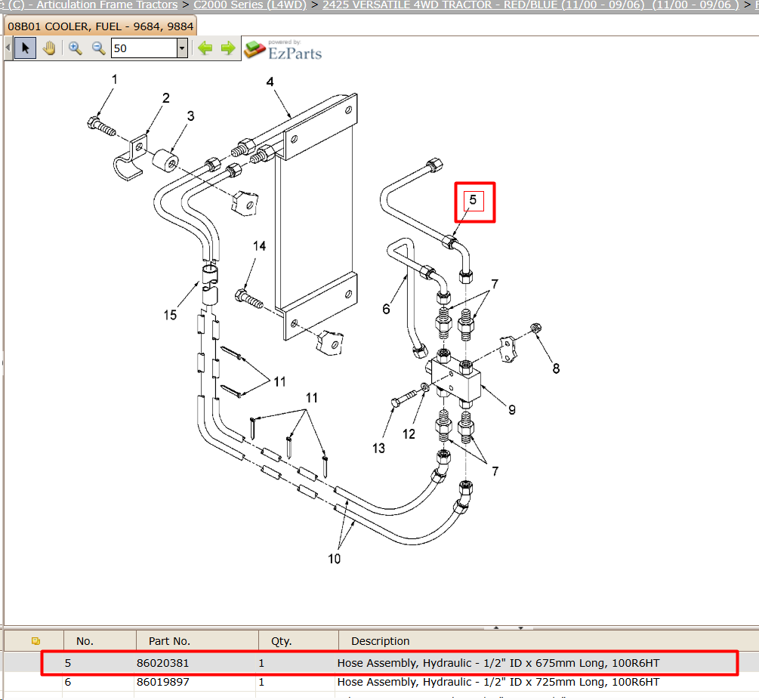Image resolution: width=759 pixels, height=700 pixels.
Task: Collapse toolbar using small left triangle
Action: click(8, 48)
